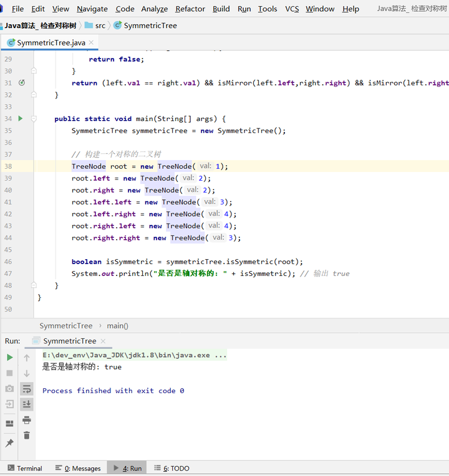Click the green run arrow beside main method

20,118
